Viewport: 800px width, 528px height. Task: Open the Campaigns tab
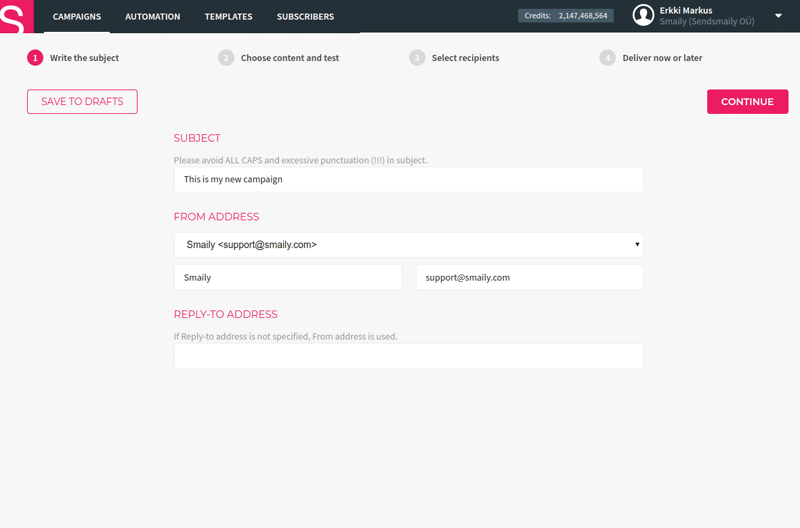77,17
